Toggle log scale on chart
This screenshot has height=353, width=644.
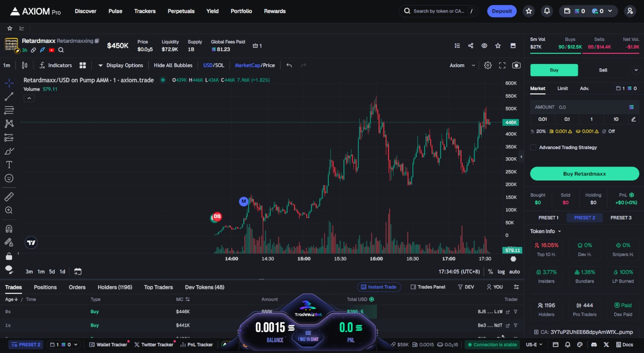[x=501, y=272]
